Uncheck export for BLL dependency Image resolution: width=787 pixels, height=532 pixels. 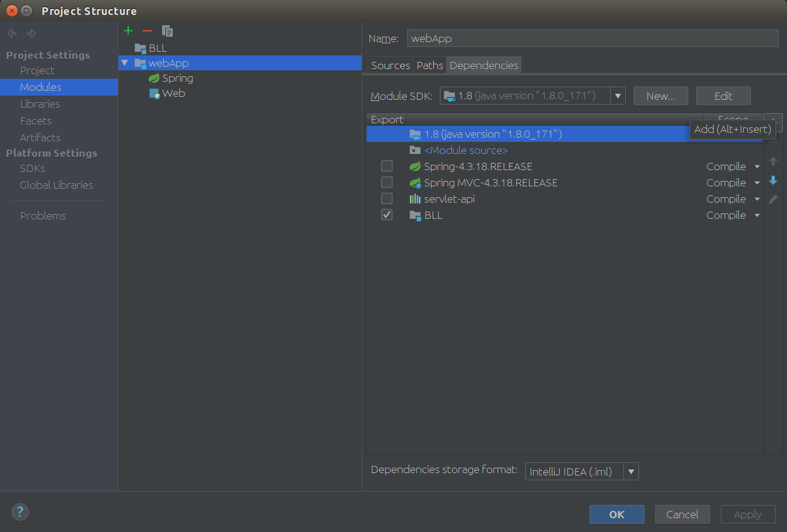387,215
